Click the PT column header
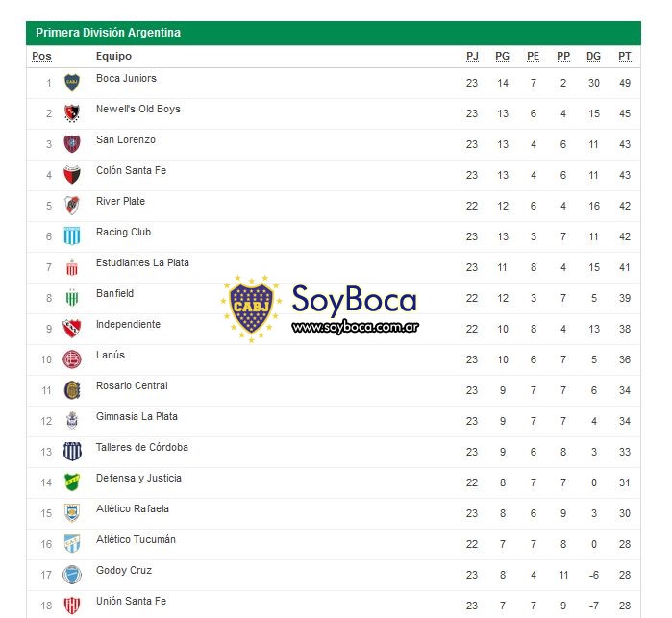The image size is (672, 618). 625,56
